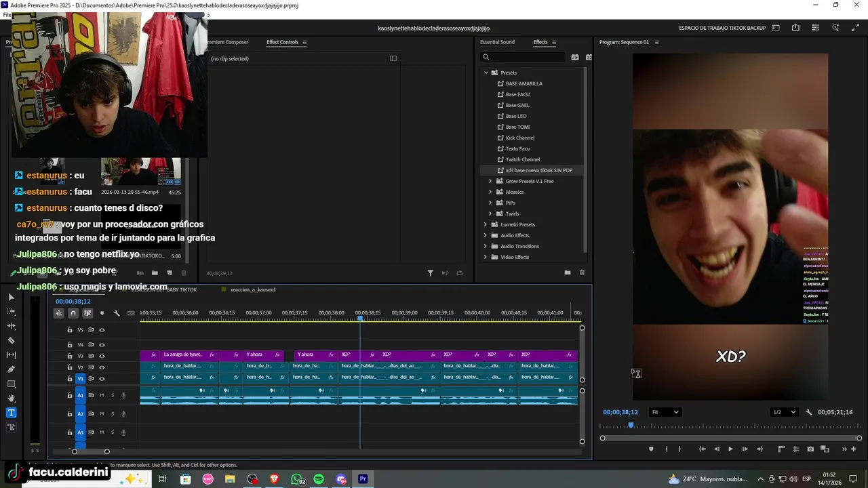Expand the Audio Transitions folder
Image resolution: width=868 pixels, height=488 pixels.
click(486, 246)
